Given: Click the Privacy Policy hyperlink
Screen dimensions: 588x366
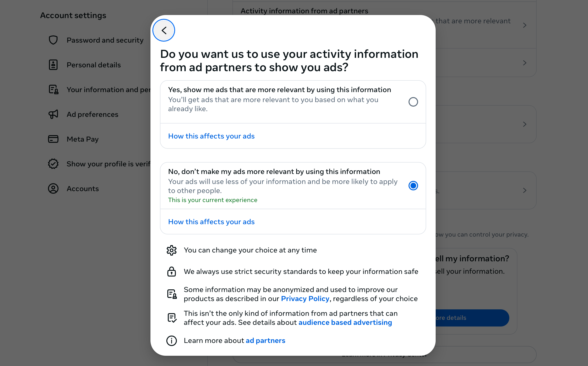Looking at the screenshot, I should point(305,298).
